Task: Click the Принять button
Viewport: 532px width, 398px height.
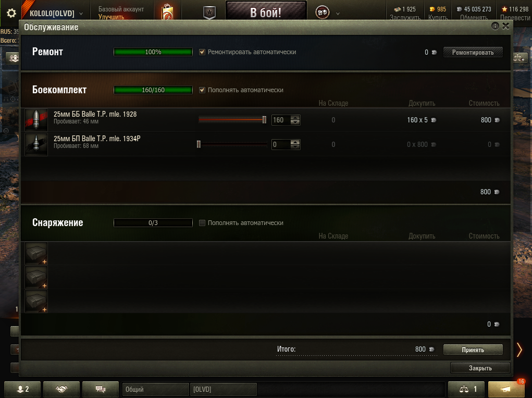Action: point(473,350)
